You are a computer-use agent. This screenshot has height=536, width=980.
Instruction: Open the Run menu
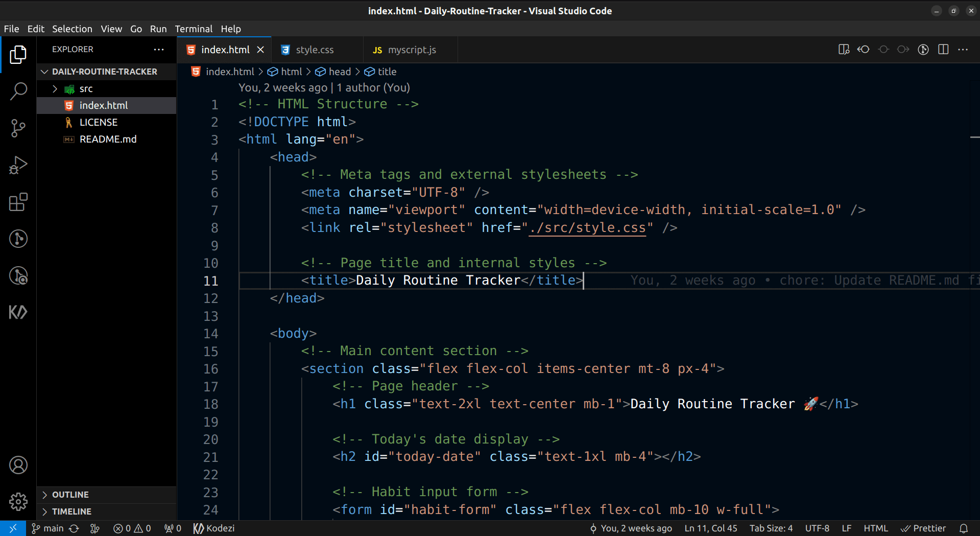pos(158,29)
